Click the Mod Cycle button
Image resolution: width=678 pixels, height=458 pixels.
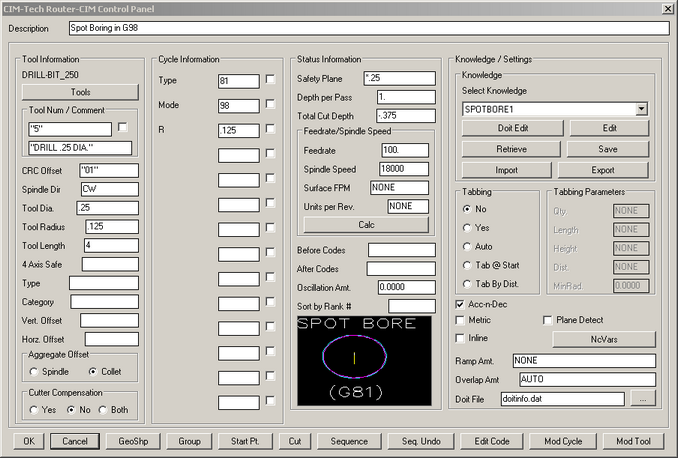click(x=563, y=441)
